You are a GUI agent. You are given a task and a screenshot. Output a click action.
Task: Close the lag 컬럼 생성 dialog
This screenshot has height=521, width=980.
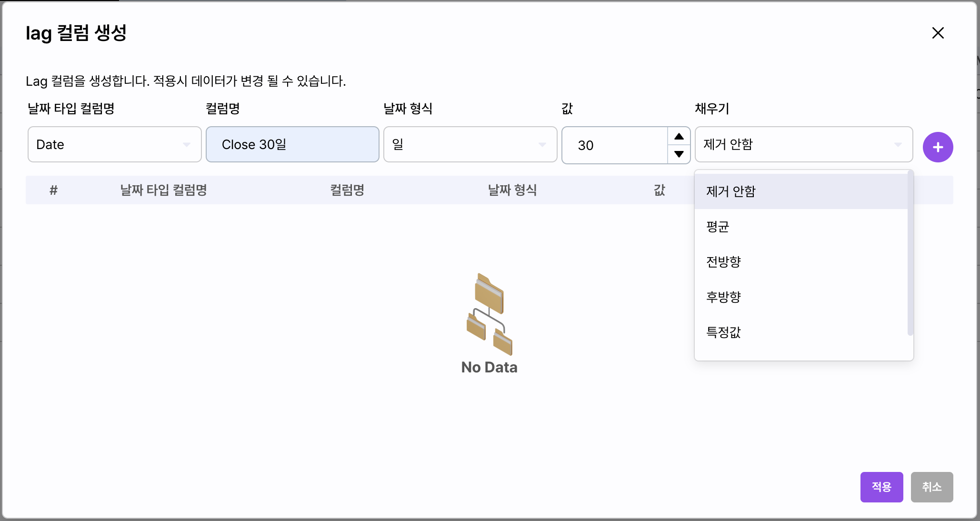coord(938,33)
